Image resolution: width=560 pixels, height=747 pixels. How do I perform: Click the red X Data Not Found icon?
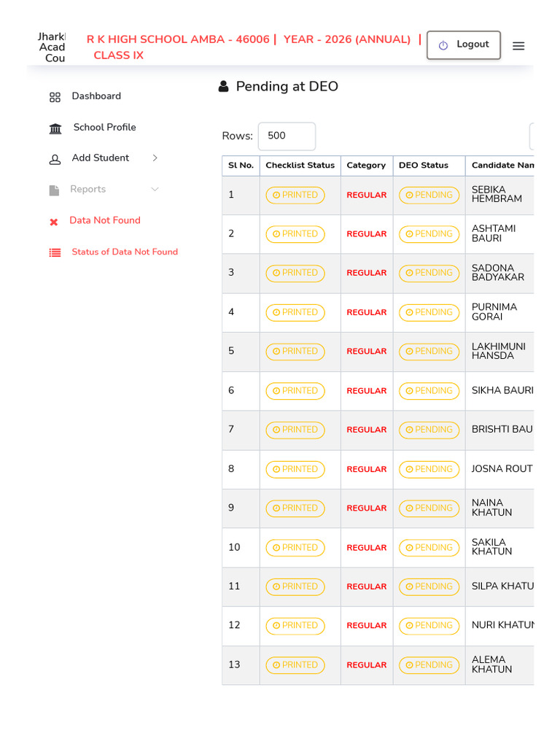[54, 222]
